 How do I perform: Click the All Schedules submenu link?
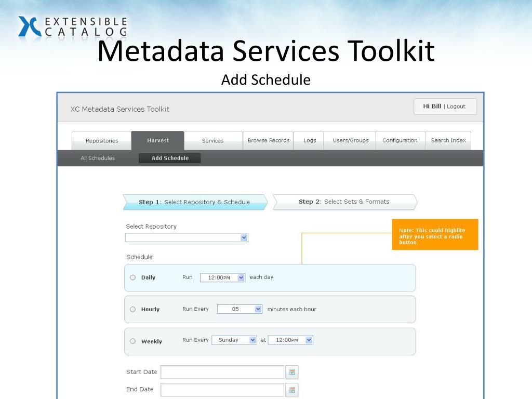(98, 158)
